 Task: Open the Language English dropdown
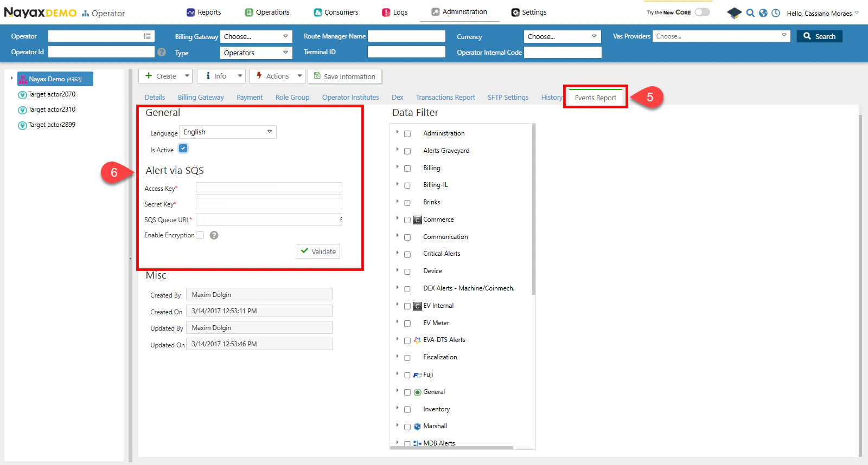pyautogui.click(x=228, y=132)
